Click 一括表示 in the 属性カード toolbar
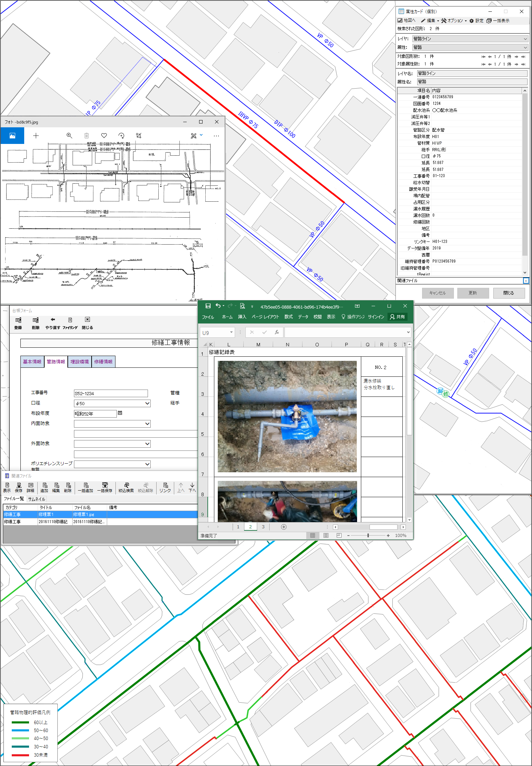 (x=498, y=21)
